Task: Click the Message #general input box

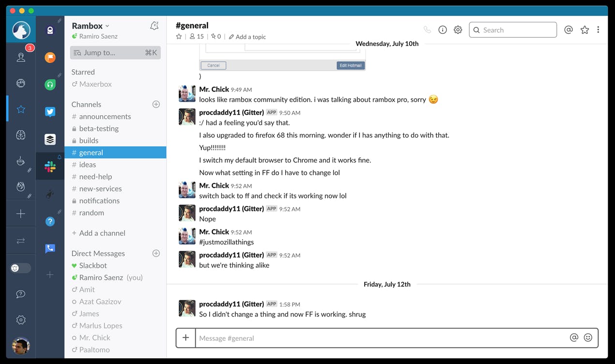Action: 382,338
